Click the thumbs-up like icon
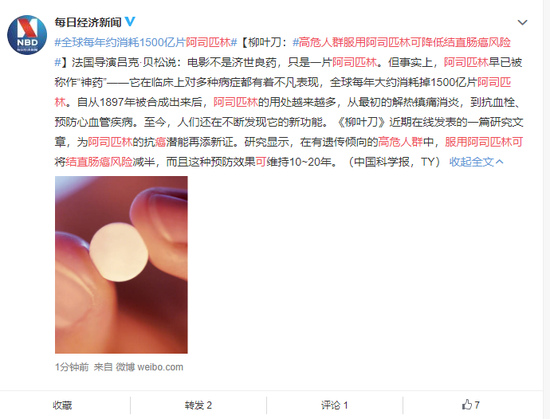The width and height of the screenshot is (550, 419). pyautogui.click(x=467, y=405)
